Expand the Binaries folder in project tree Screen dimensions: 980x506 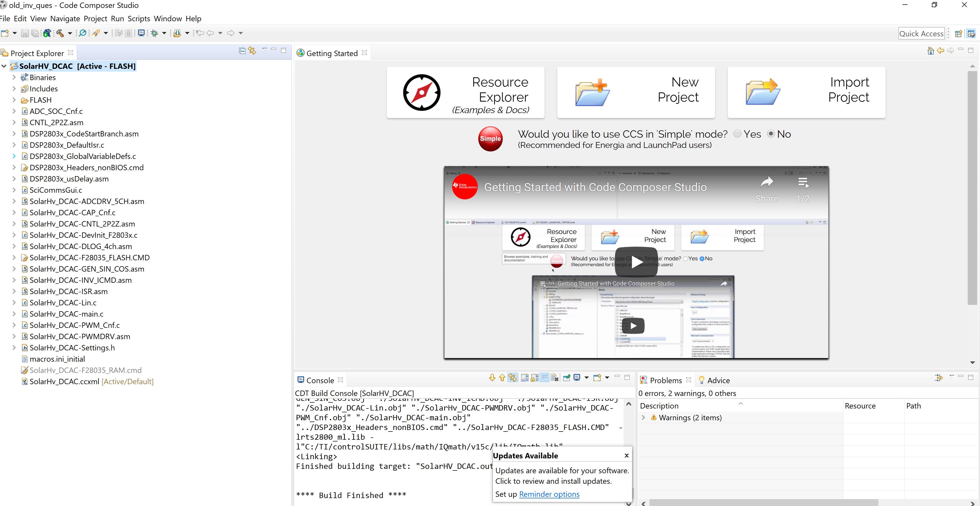pos(14,77)
